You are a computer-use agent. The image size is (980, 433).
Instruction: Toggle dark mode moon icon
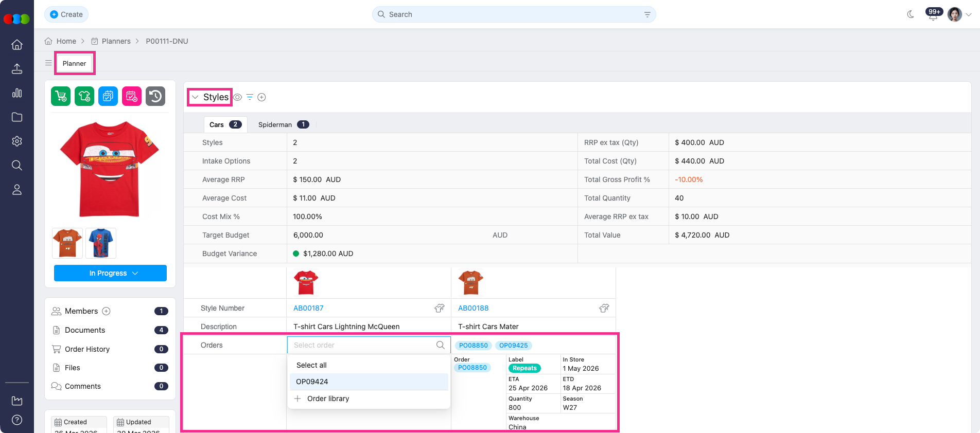pos(911,14)
